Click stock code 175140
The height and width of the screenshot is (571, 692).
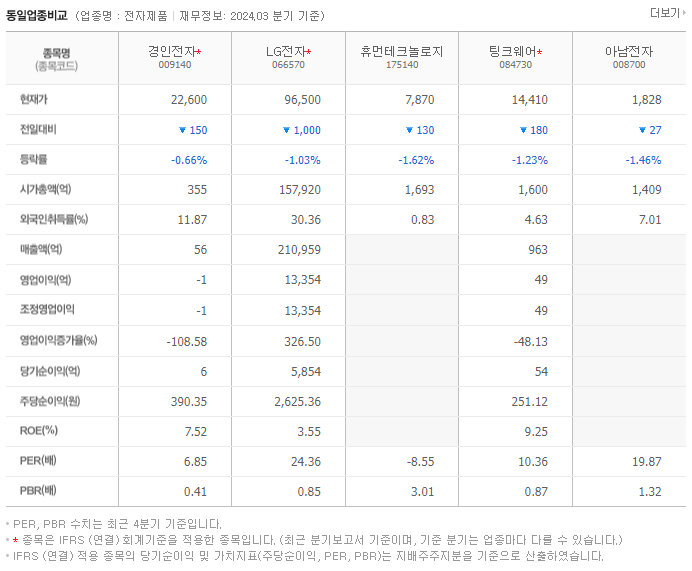tap(402, 65)
